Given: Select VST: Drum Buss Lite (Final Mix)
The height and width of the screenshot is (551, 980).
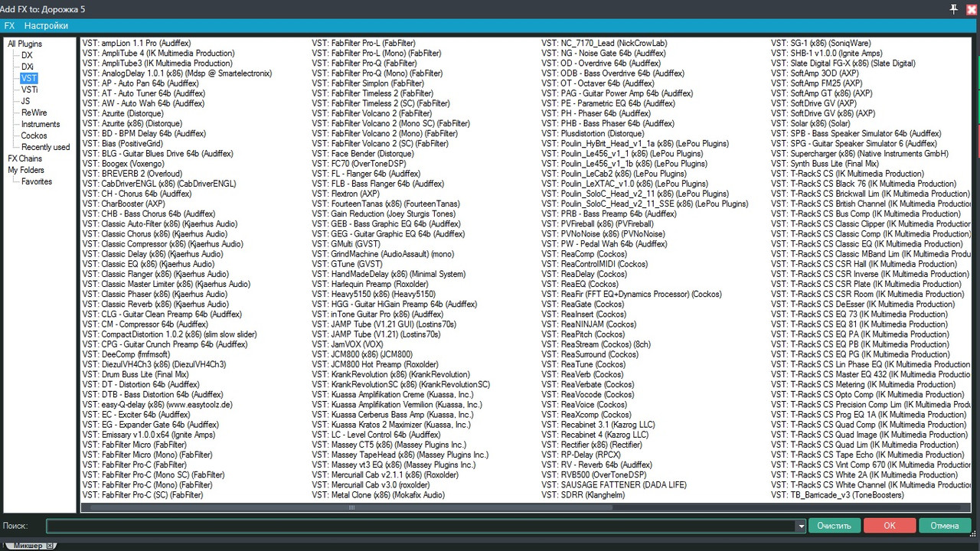Looking at the screenshot, I should tap(136, 375).
